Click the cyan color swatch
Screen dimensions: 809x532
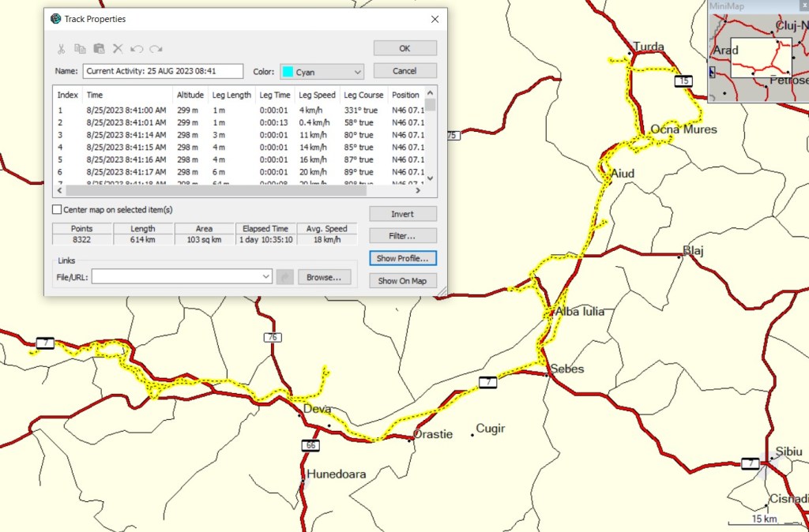click(288, 72)
